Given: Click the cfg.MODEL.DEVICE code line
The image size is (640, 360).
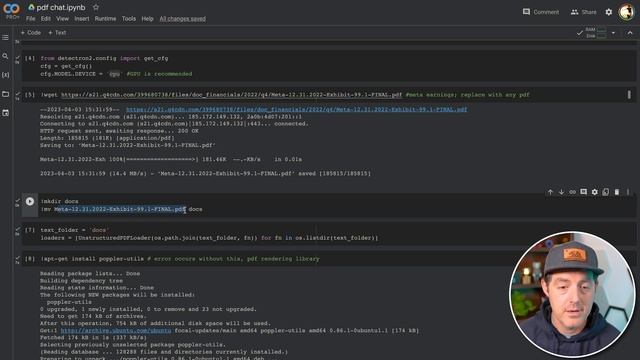Looking at the screenshot, I should point(116,74).
